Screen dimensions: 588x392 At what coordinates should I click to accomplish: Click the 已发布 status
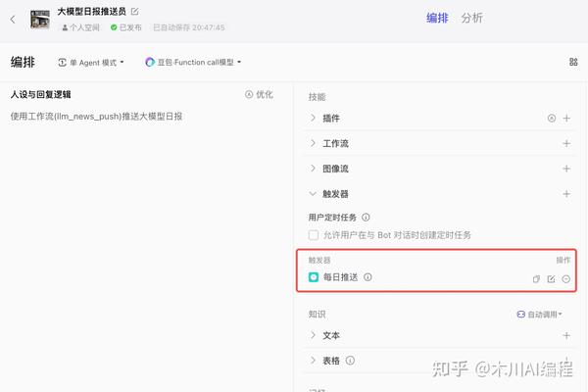coord(126,27)
